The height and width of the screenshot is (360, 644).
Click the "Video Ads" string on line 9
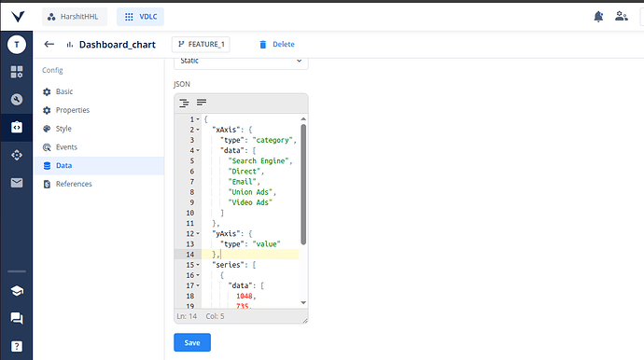250,202
